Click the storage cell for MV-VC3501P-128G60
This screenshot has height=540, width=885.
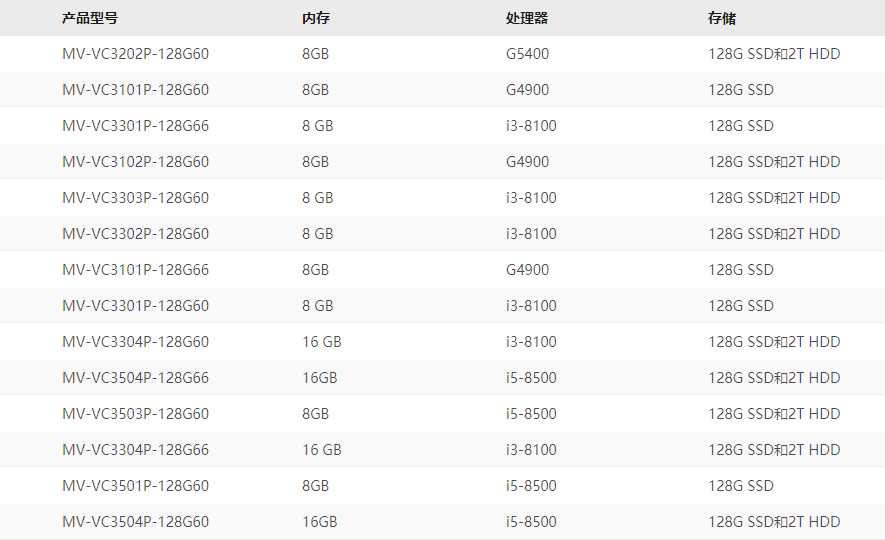(741, 486)
